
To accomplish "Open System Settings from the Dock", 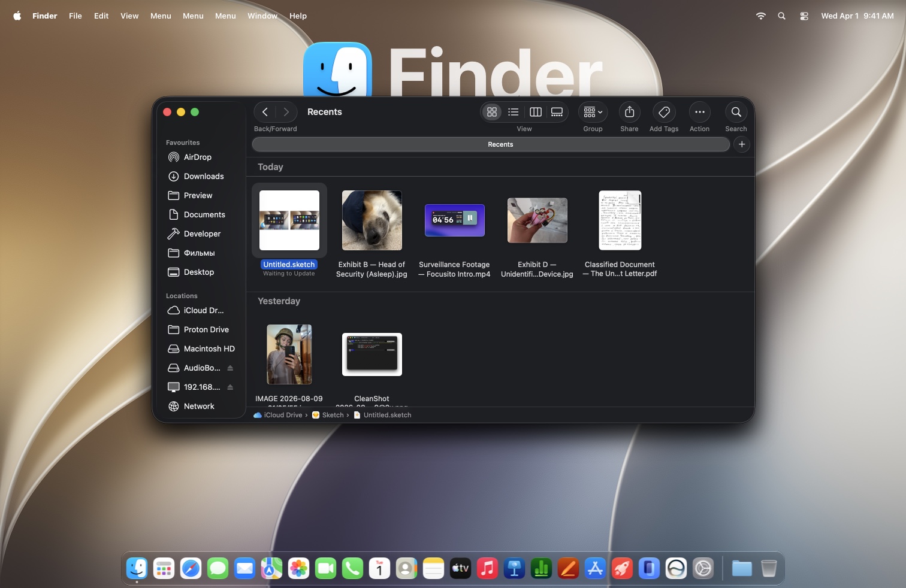I will coord(703,568).
